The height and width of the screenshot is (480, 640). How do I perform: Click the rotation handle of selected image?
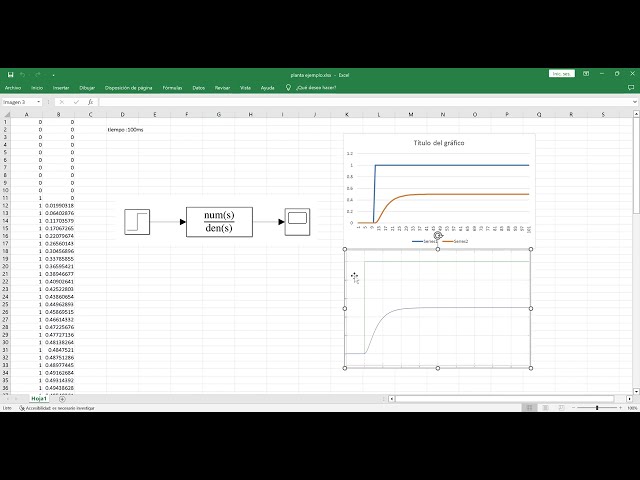438,236
